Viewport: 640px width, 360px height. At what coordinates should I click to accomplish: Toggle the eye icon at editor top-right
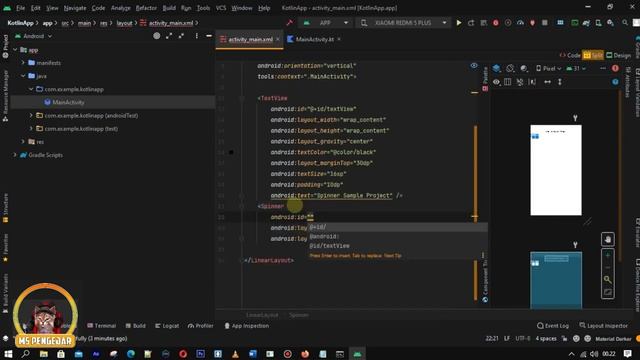tap(473, 66)
